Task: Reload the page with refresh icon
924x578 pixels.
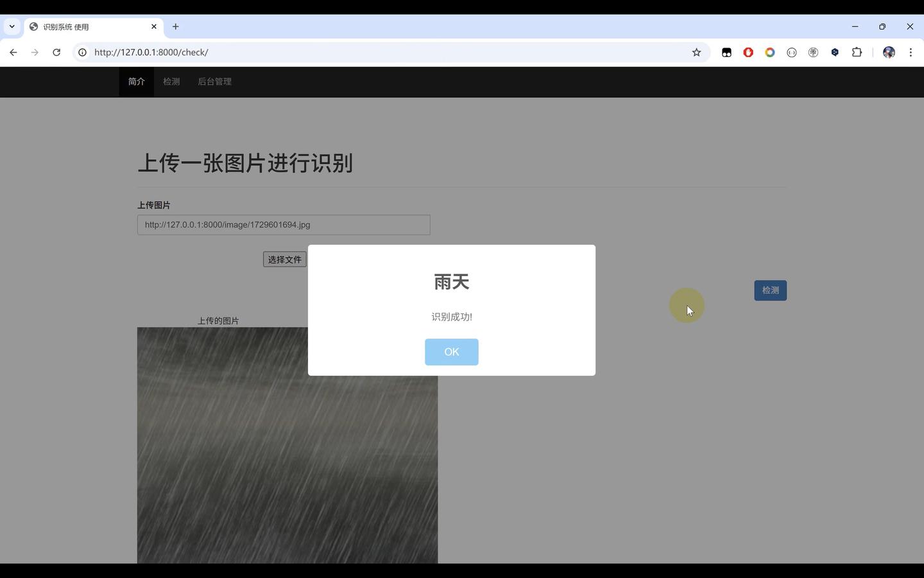Action: [x=56, y=52]
